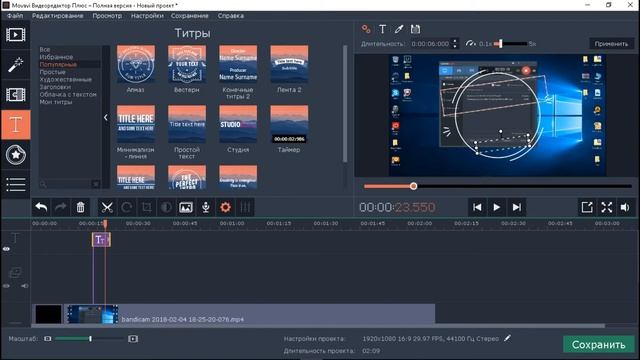Image resolution: width=640 pixels, height=360 pixels.
Task: Select the Таймер title thumbnail
Action: tap(289, 124)
